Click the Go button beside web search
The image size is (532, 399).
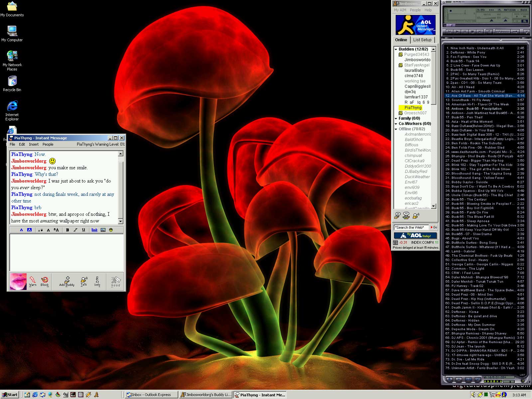(x=434, y=227)
